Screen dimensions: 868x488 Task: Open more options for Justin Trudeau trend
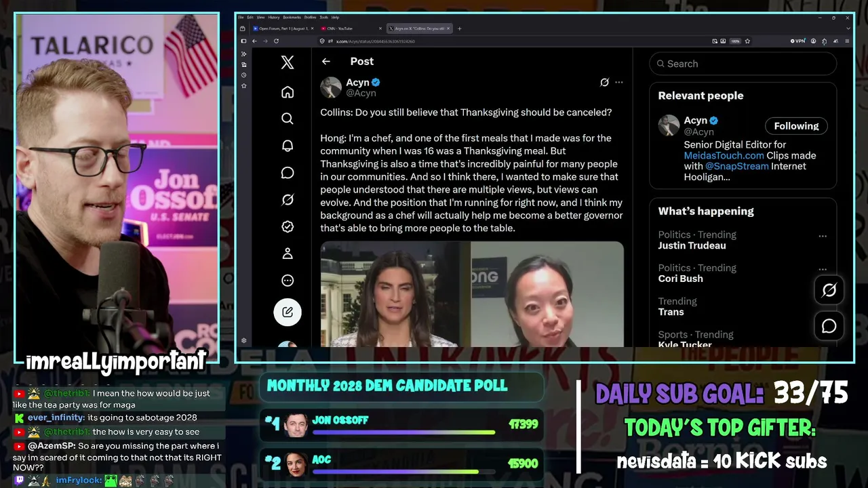823,236
